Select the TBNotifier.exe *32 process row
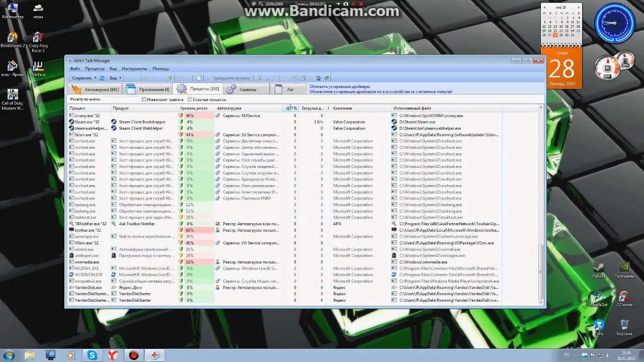The image size is (644, 362). 285,224
